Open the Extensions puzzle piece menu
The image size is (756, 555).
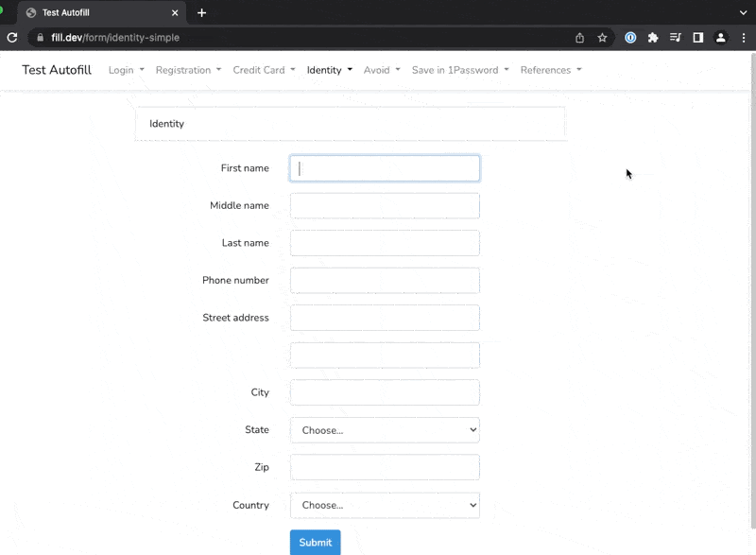(653, 38)
